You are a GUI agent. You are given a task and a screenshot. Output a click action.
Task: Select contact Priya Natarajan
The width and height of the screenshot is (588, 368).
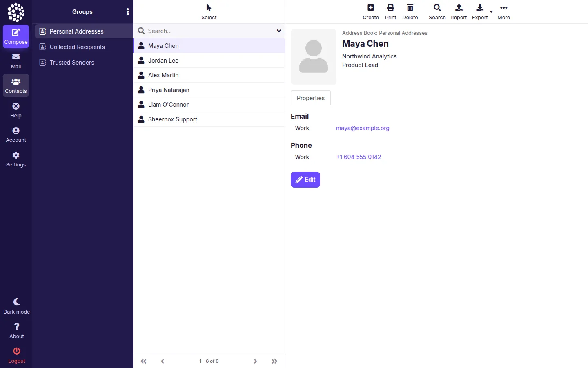click(209, 90)
